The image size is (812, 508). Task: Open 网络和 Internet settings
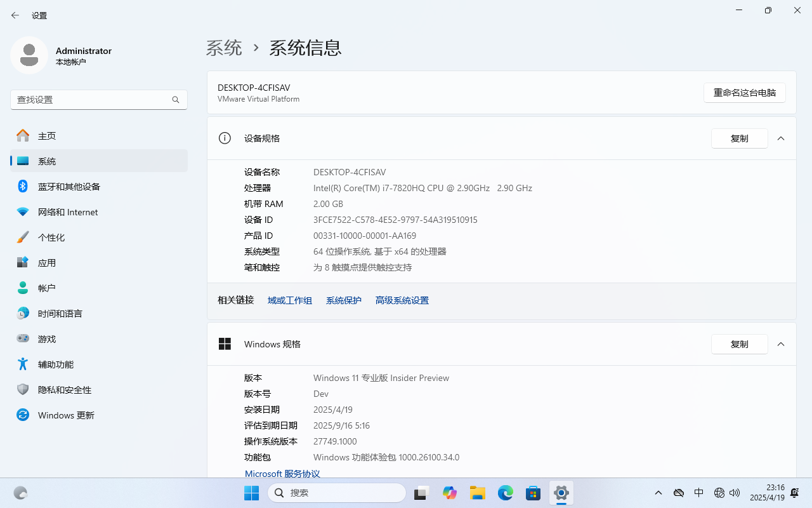tap(99, 212)
